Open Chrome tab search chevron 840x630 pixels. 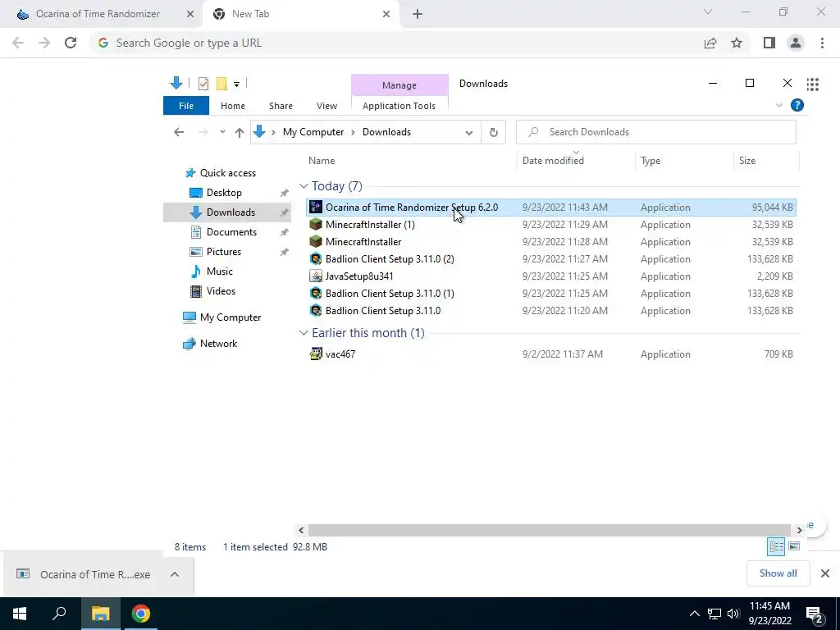[x=708, y=11]
